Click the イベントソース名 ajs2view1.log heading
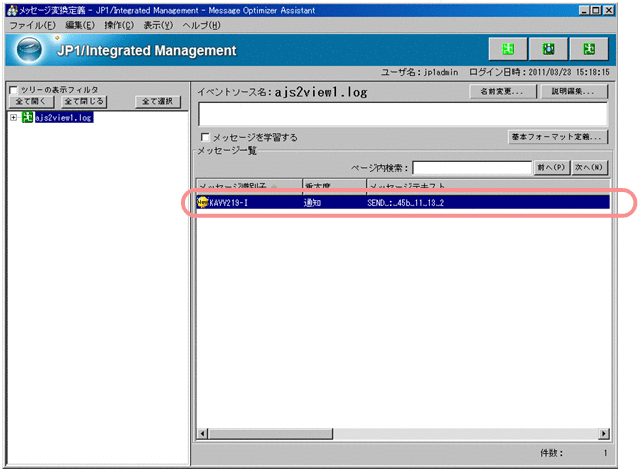The height and width of the screenshot is (473, 640). click(x=282, y=92)
